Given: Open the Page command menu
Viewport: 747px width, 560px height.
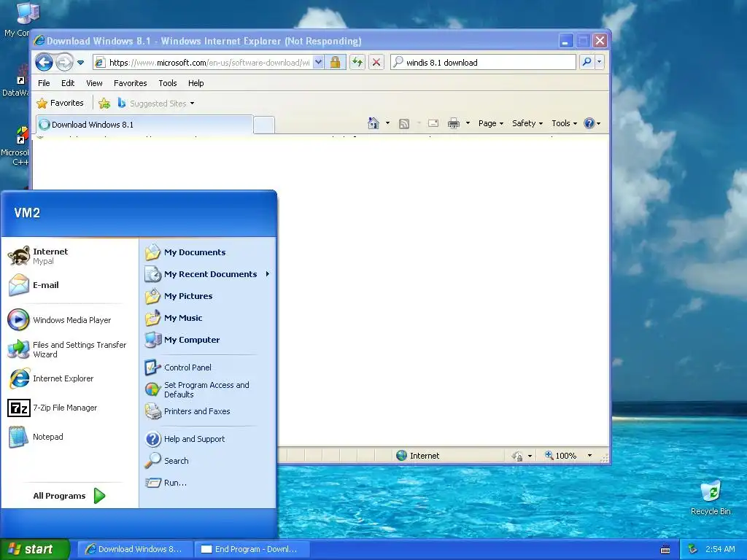Looking at the screenshot, I should click(x=491, y=123).
